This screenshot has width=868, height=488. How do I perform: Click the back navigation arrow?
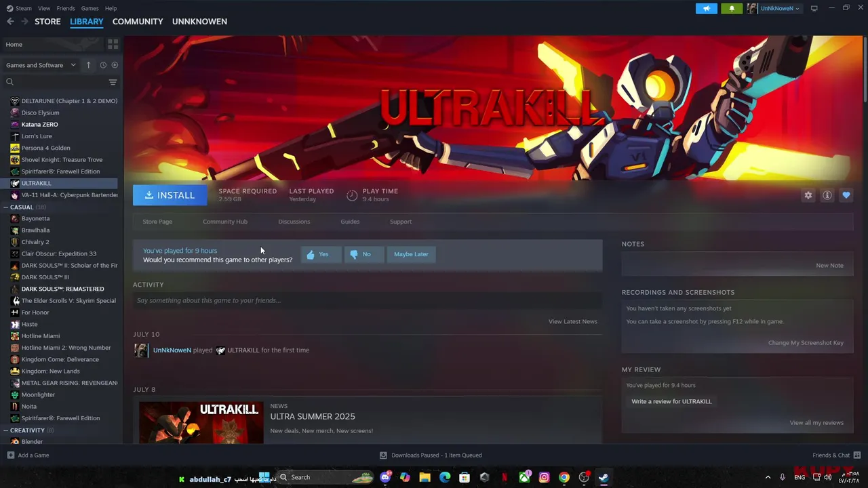(x=10, y=22)
